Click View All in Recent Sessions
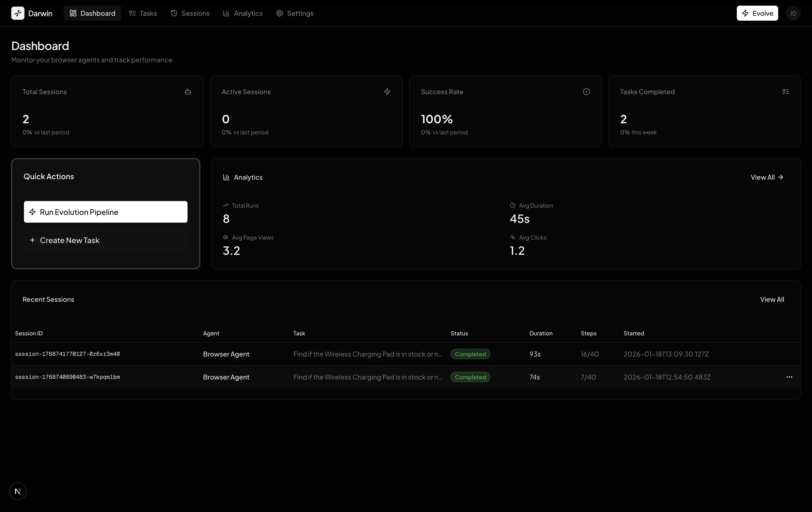 (x=772, y=299)
